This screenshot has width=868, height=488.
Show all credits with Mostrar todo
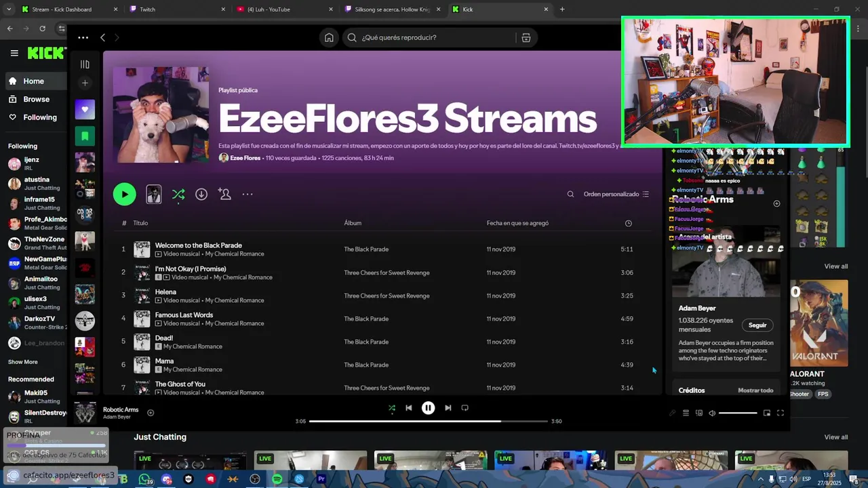[x=755, y=390]
